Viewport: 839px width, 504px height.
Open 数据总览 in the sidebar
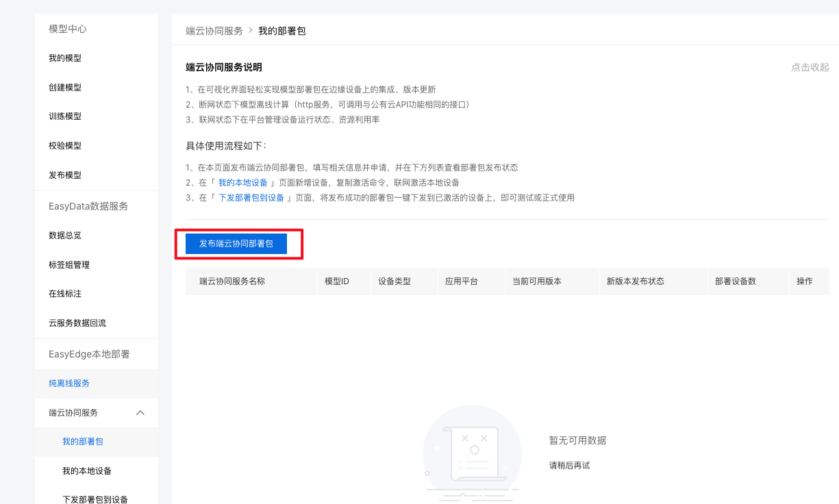65,236
